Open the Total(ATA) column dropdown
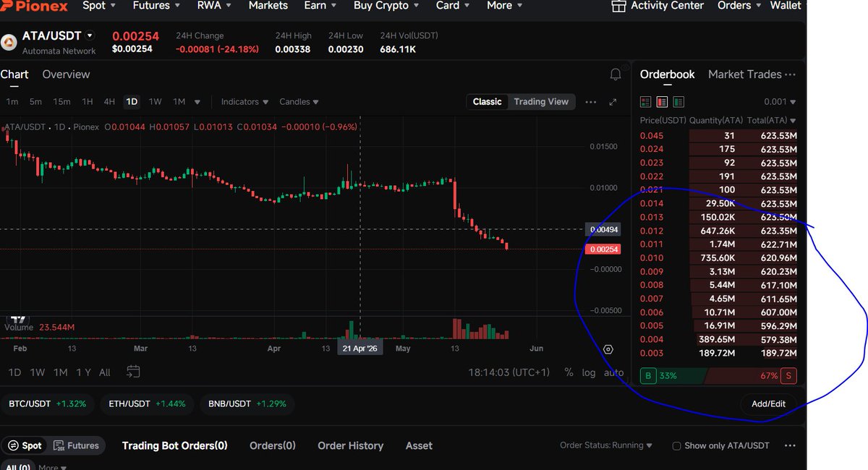This screenshot has width=868, height=470. coord(772,121)
